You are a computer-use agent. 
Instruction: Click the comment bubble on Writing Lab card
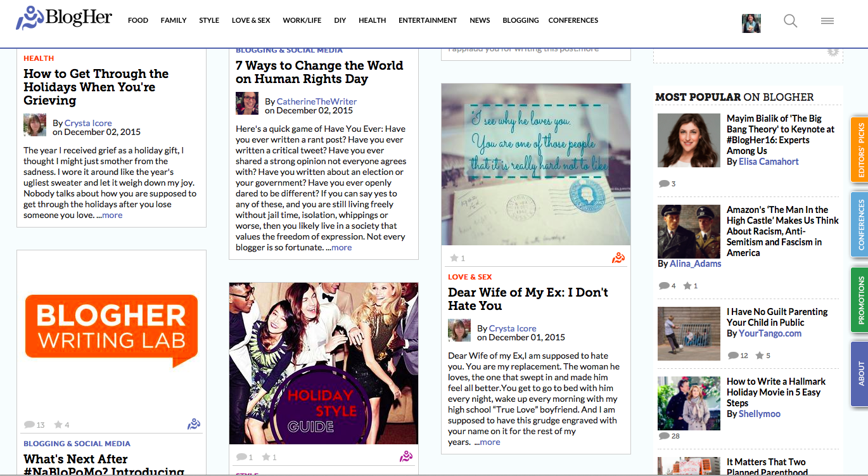[29, 425]
